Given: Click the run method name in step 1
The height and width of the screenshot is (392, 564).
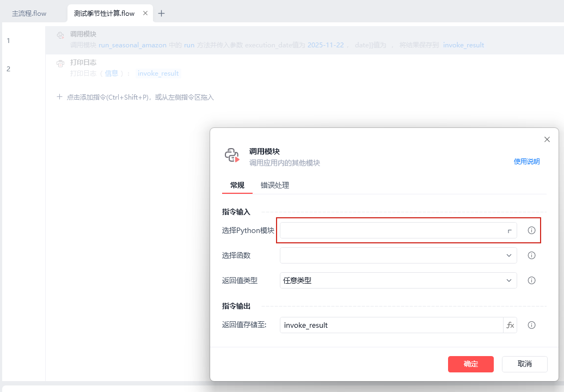Looking at the screenshot, I should 189,45.
